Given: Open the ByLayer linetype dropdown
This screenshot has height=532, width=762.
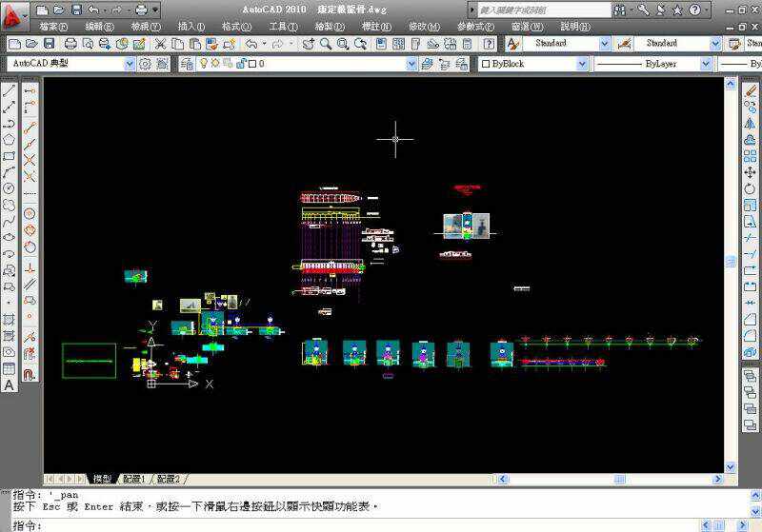Looking at the screenshot, I should tap(706, 64).
